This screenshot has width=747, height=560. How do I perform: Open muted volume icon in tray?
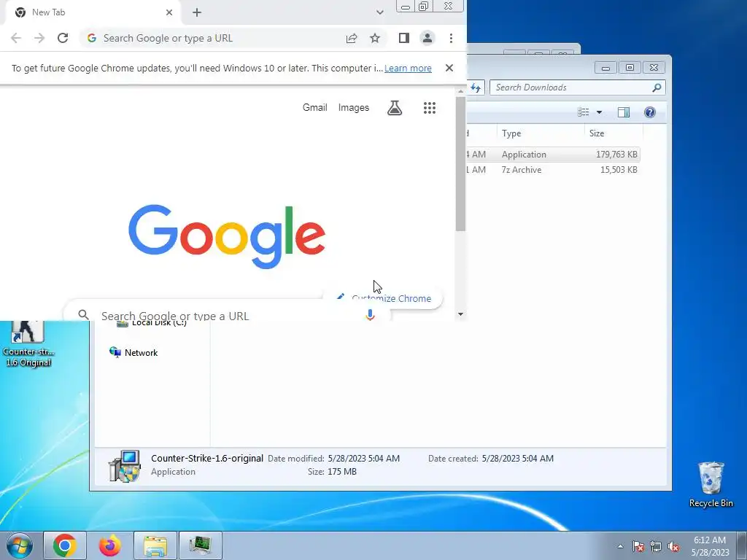click(673, 546)
